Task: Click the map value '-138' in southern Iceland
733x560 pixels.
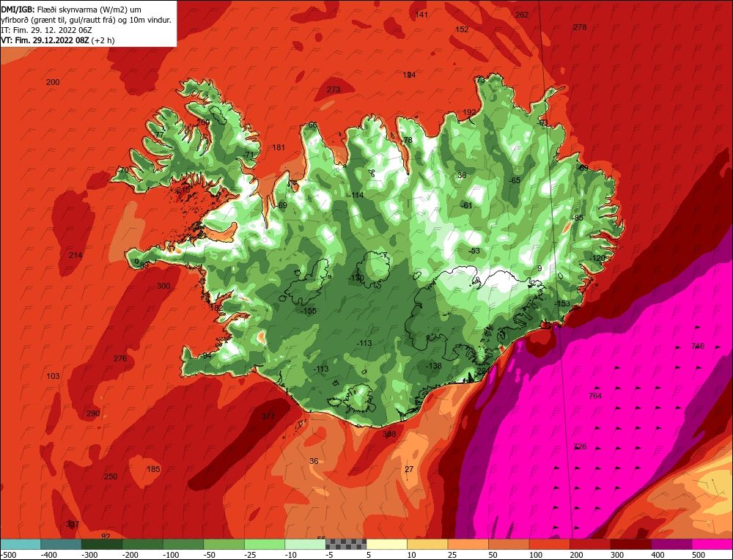Action: pyautogui.click(x=434, y=366)
